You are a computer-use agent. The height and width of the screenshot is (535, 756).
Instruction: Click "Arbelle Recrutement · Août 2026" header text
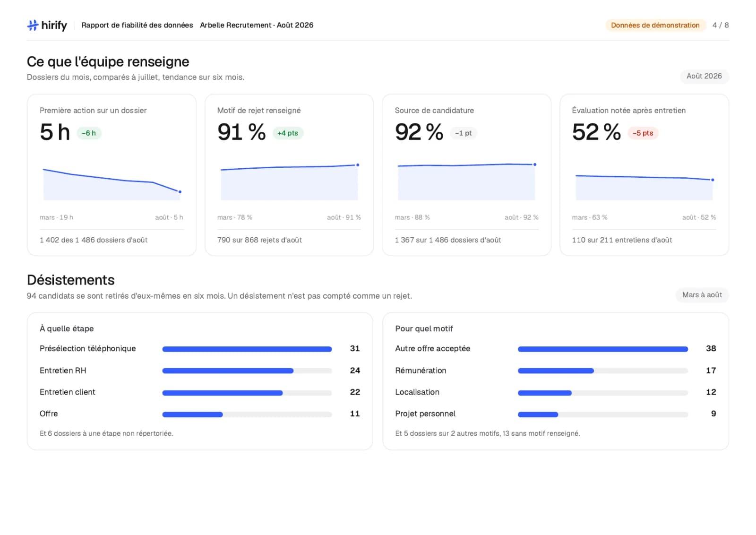point(257,25)
